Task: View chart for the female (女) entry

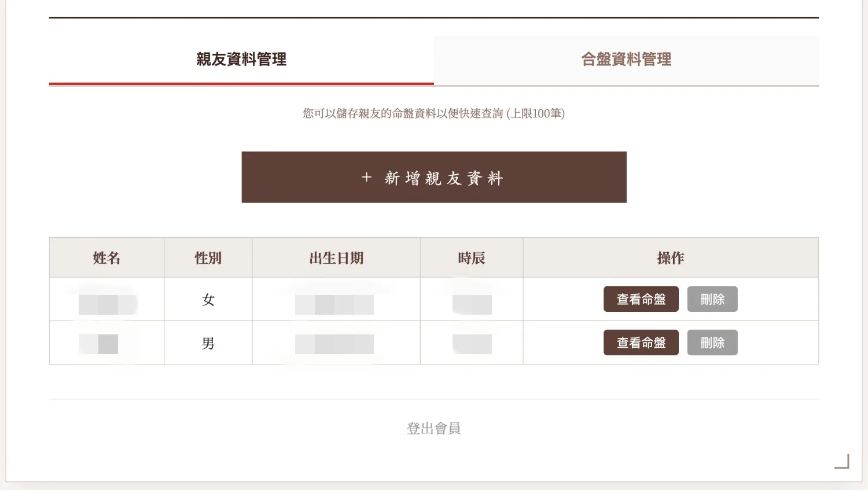Action: [641, 299]
